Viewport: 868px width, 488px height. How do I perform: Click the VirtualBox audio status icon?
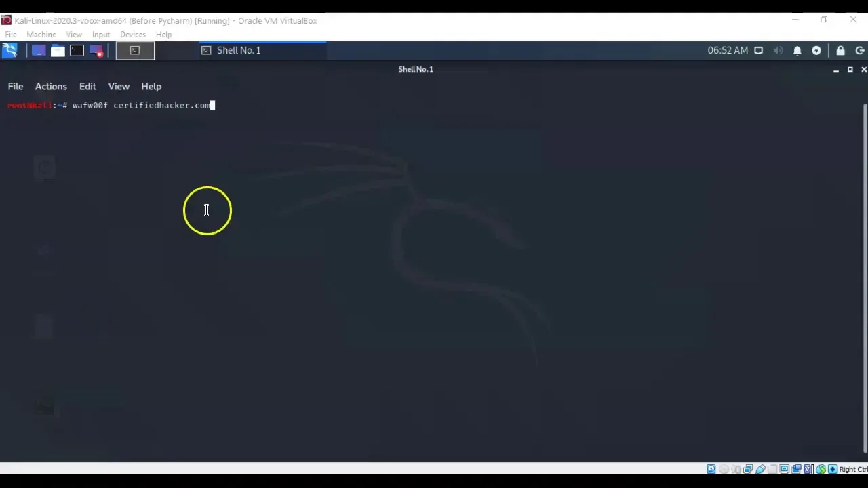coord(736,469)
